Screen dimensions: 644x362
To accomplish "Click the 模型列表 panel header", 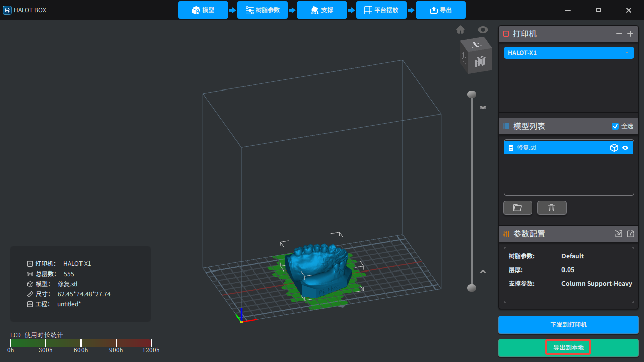I will [x=569, y=126].
